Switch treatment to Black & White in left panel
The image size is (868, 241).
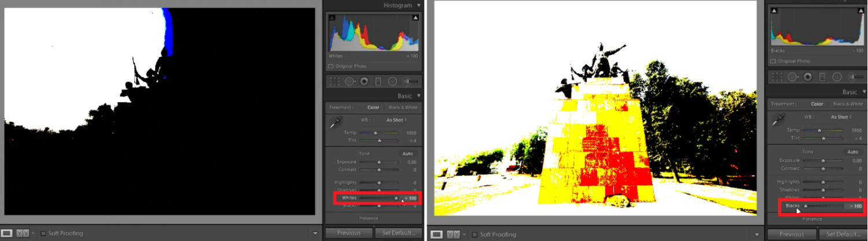click(x=403, y=107)
